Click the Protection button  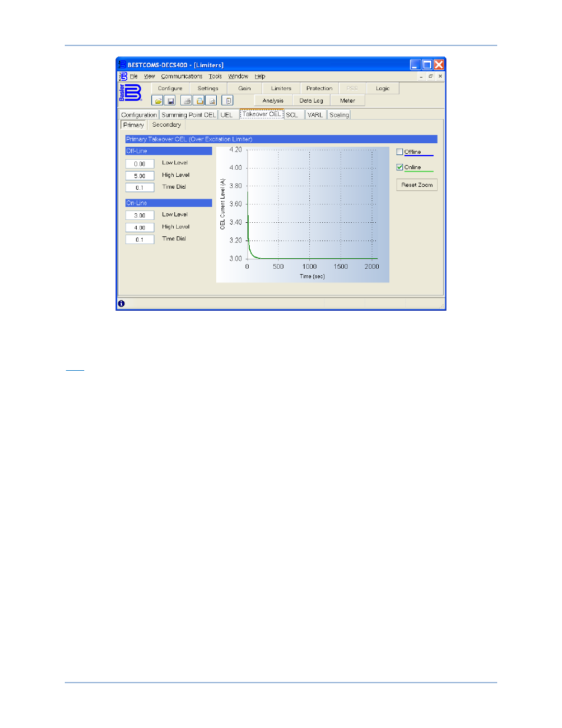[319, 88]
